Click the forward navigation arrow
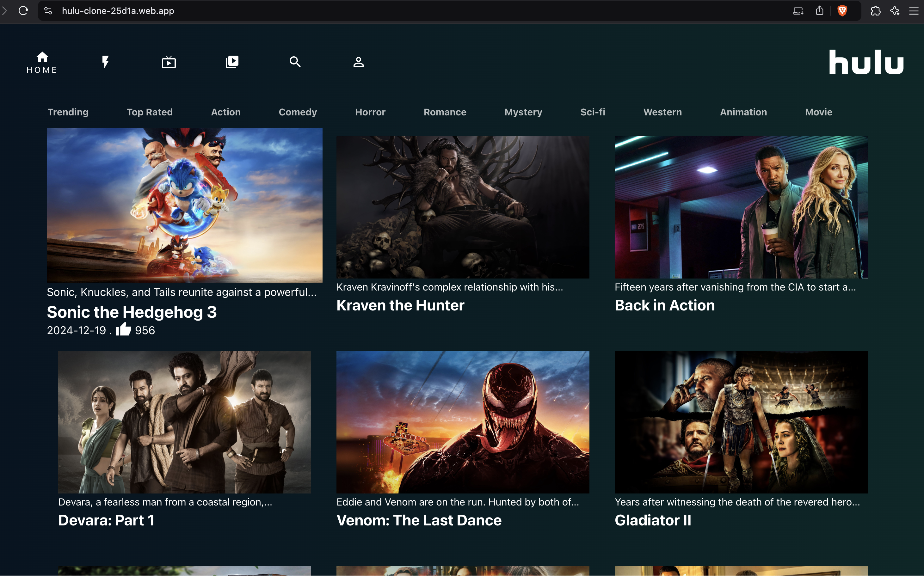Image resolution: width=924 pixels, height=576 pixels. tap(4, 11)
